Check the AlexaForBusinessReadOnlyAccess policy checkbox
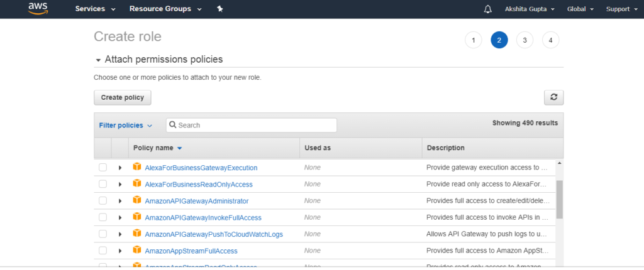This screenshot has width=644, height=270. (103, 184)
